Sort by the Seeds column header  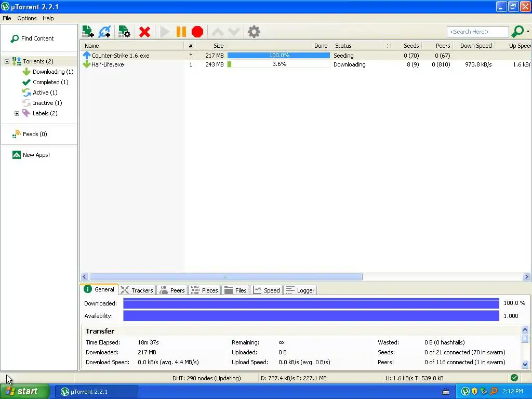click(406, 46)
